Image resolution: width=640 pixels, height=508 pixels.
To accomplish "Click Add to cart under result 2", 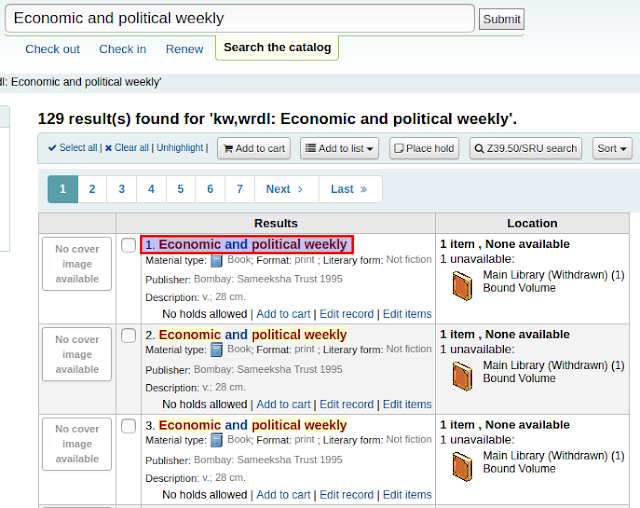I will pyautogui.click(x=283, y=404).
